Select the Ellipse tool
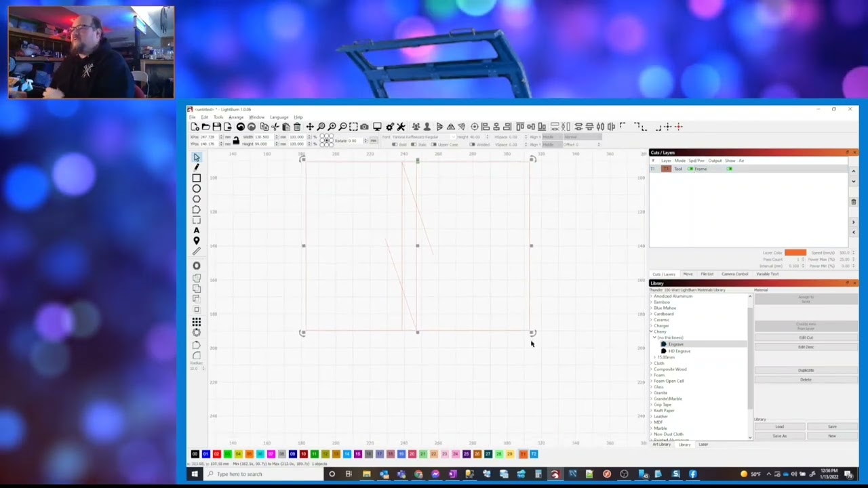This screenshot has height=488, width=868. click(197, 188)
